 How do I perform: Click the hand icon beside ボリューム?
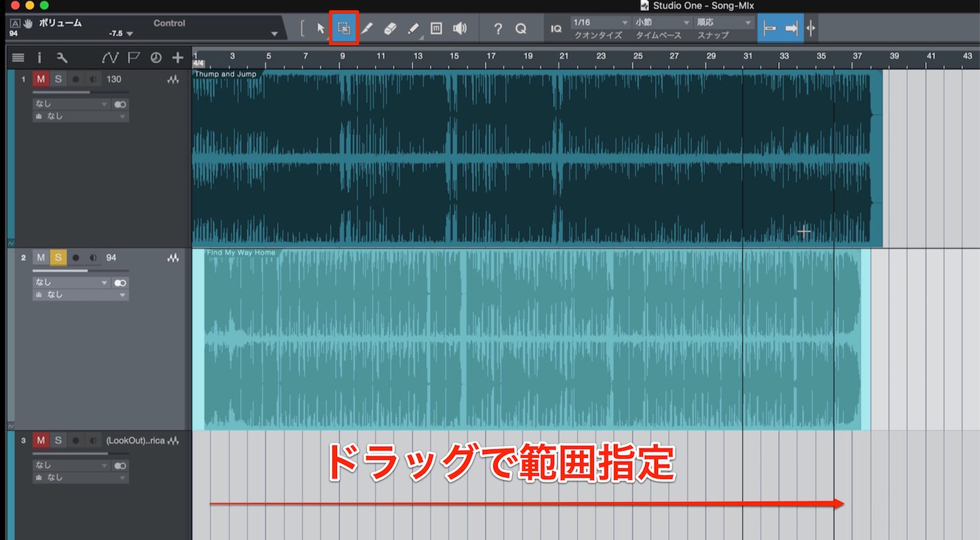28,23
